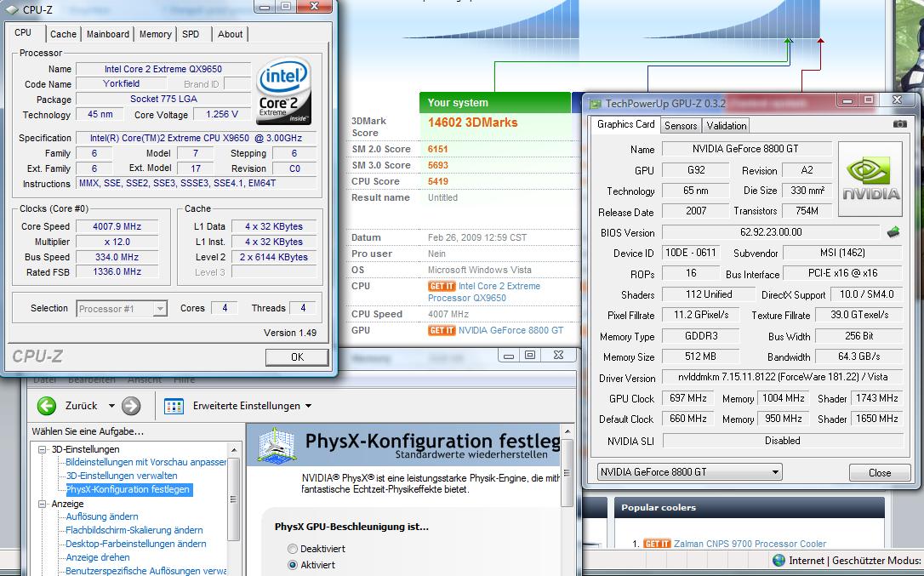924x576 pixels.
Task: Switch to the SPD tab in CPU-Z
Action: point(191,34)
